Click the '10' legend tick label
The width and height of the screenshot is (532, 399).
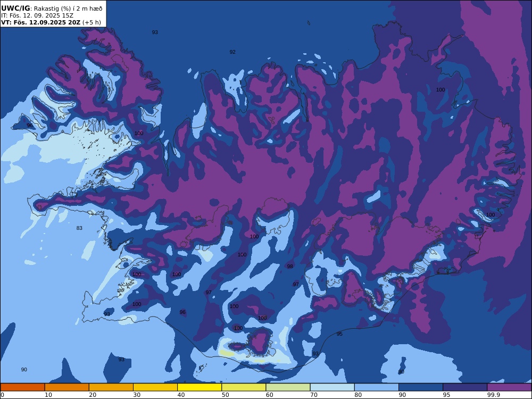[48, 395]
